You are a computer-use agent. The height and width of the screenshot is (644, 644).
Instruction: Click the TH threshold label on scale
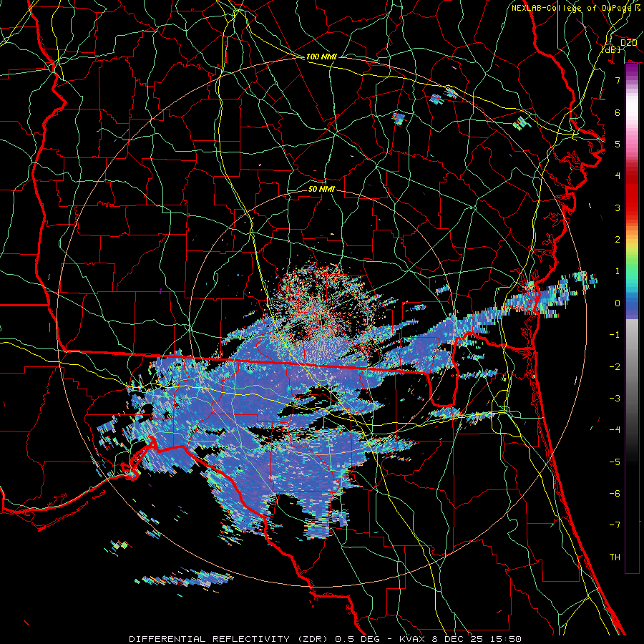(615, 557)
